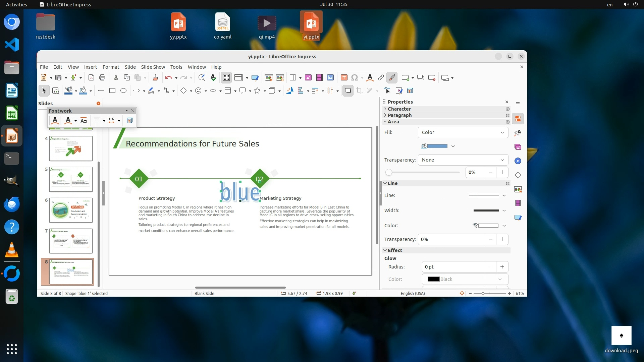Click Export as PDF icon

[91, 78]
